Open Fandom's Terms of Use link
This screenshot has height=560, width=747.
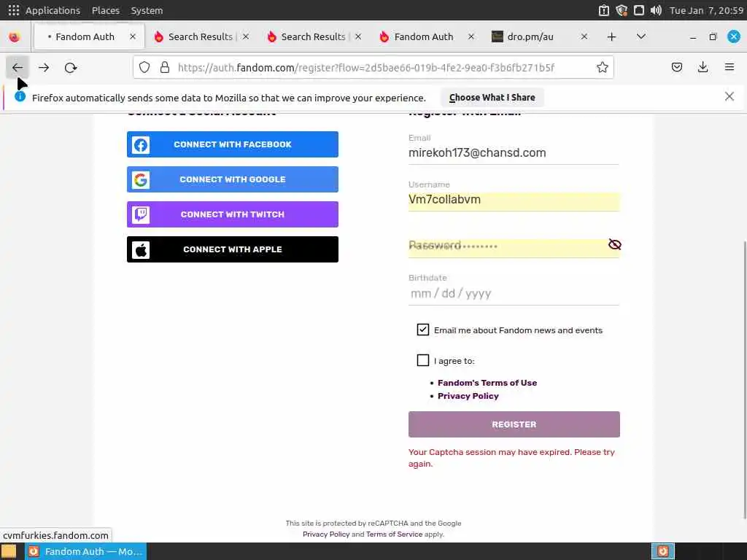(487, 383)
